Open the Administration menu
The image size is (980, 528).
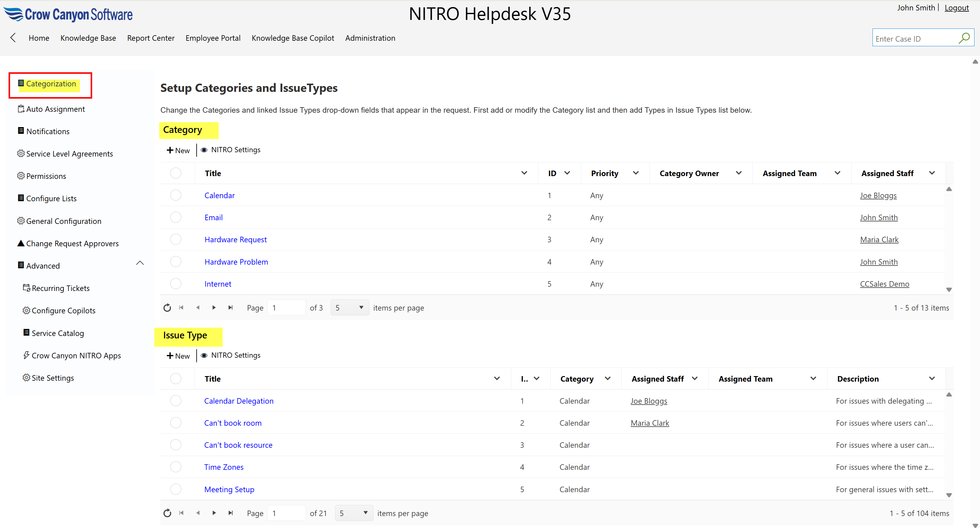tap(370, 38)
